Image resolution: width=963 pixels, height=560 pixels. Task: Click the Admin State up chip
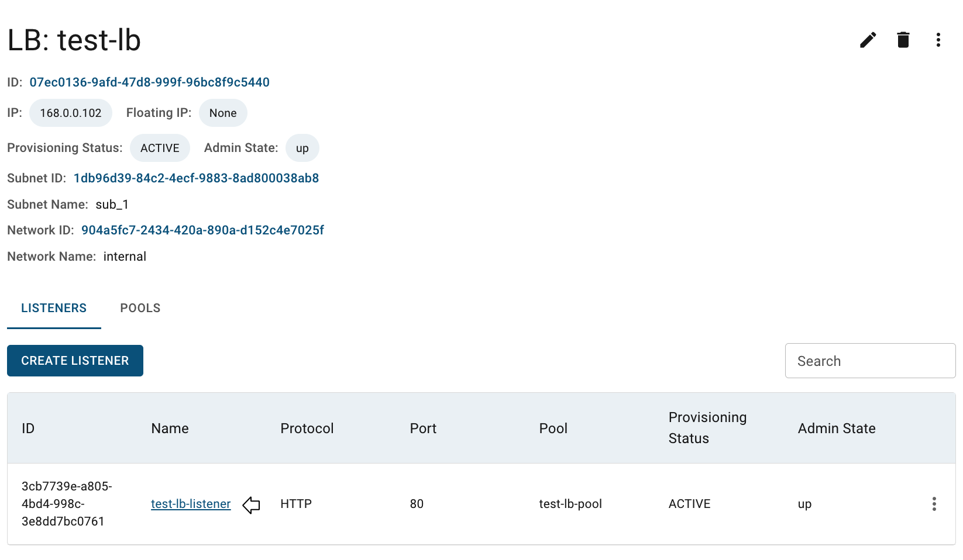302,148
